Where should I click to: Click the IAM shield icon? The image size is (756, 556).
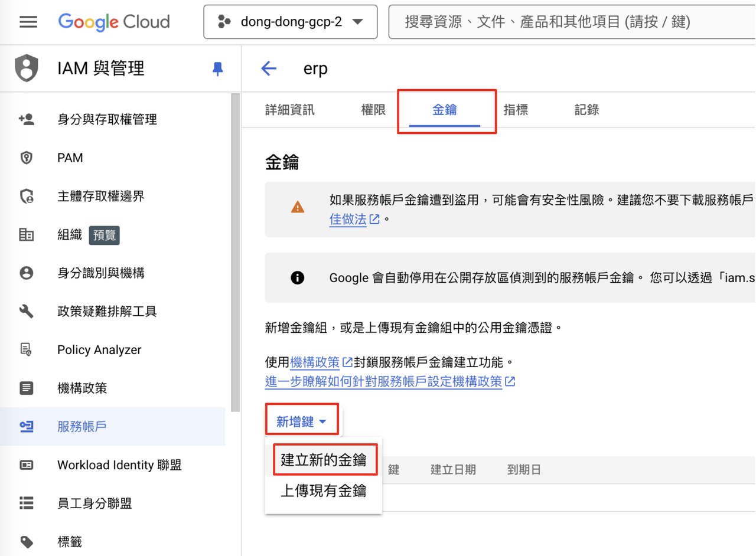(x=27, y=68)
